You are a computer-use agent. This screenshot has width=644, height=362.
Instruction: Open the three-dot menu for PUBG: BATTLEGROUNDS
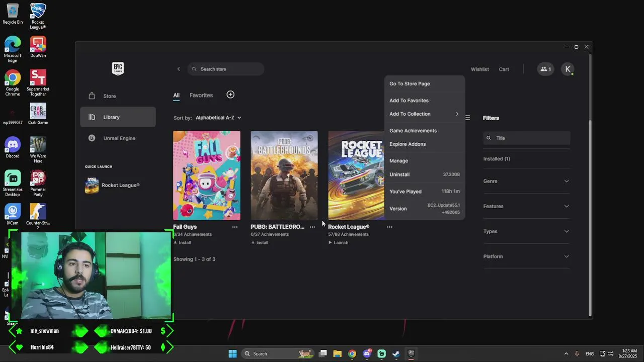[x=312, y=227]
